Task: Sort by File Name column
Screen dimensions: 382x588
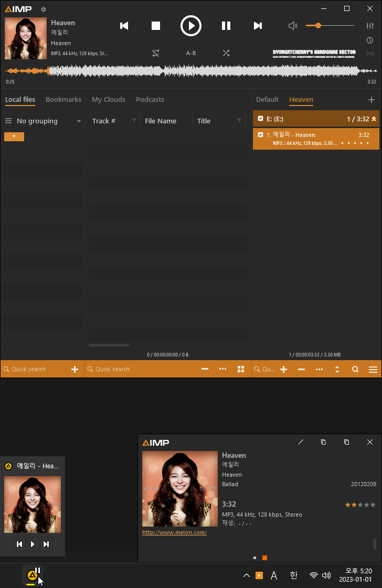Action: pos(161,121)
